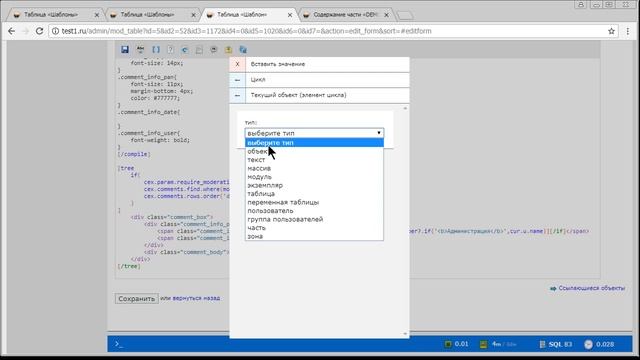Click the console prompt icon in blue bar
This screenshot has width=640, height=360.
[x=119, y=344]
